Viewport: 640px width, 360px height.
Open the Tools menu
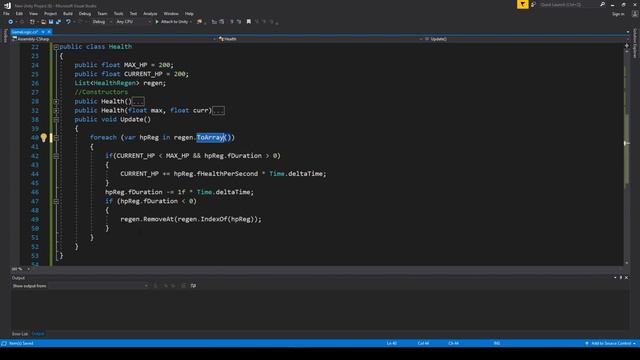[118, 14]
